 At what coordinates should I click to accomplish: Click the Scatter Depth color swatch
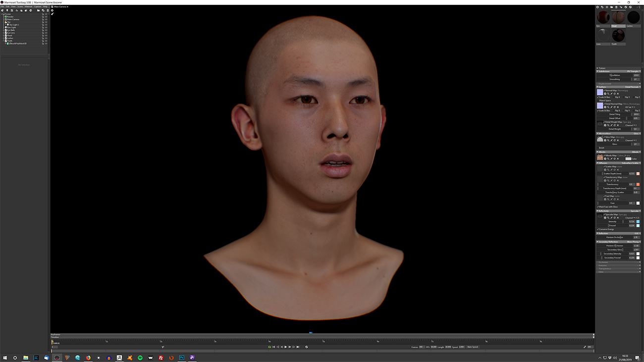click(x=638, y=174)
